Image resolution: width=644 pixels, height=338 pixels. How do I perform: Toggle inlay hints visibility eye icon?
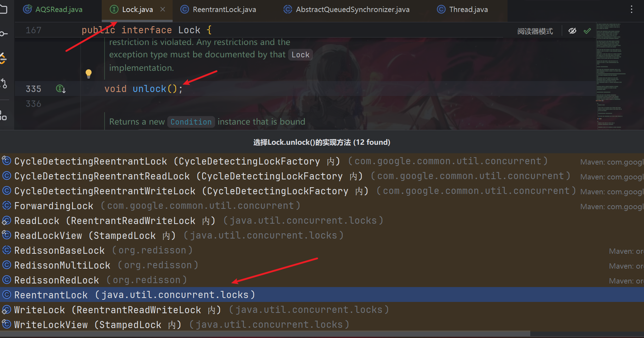[572, 31]
